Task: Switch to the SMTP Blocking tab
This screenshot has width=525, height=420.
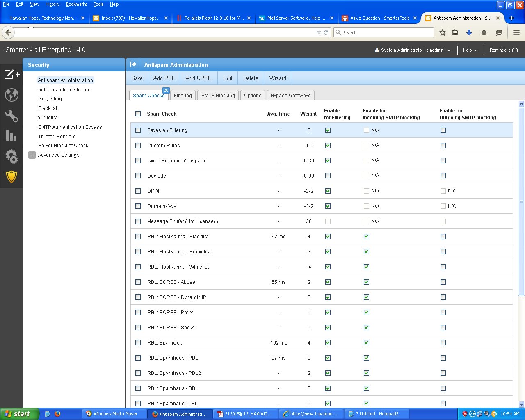Action: tap(218, 96)
